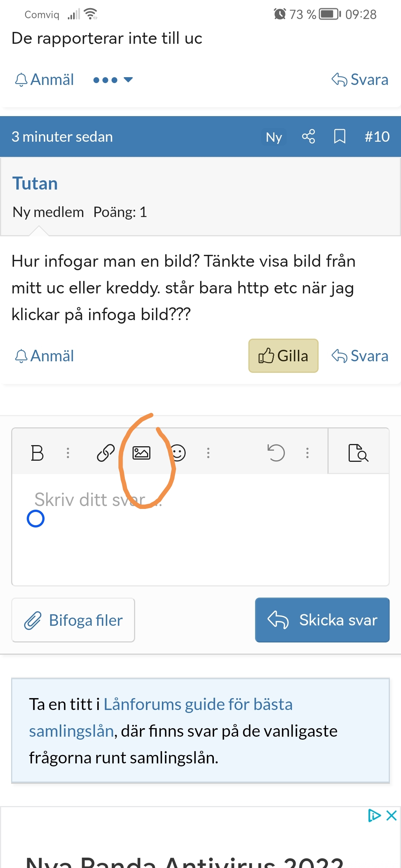Toggle bold text formatting
The image size is (401, 868).
pyautogui.click(x=37, y=453)
